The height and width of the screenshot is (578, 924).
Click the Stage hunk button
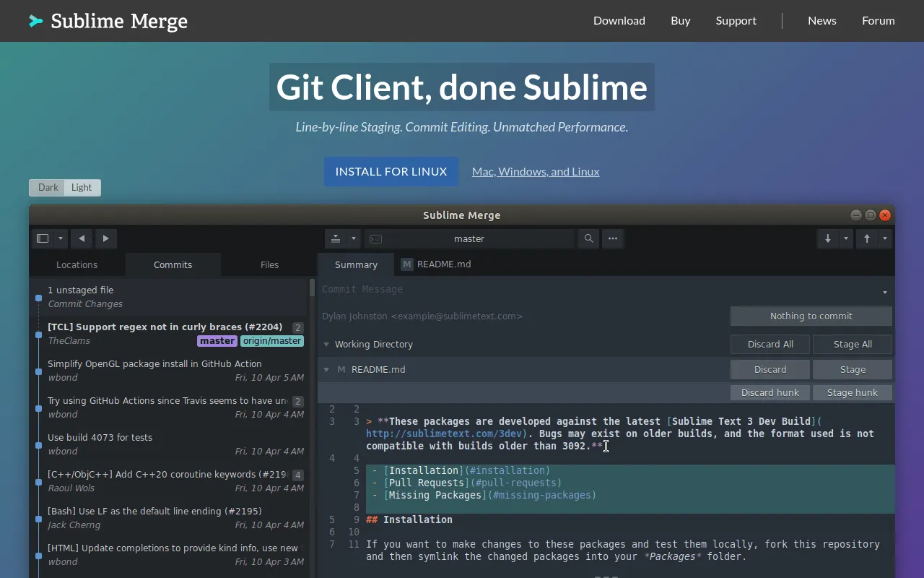853,392
